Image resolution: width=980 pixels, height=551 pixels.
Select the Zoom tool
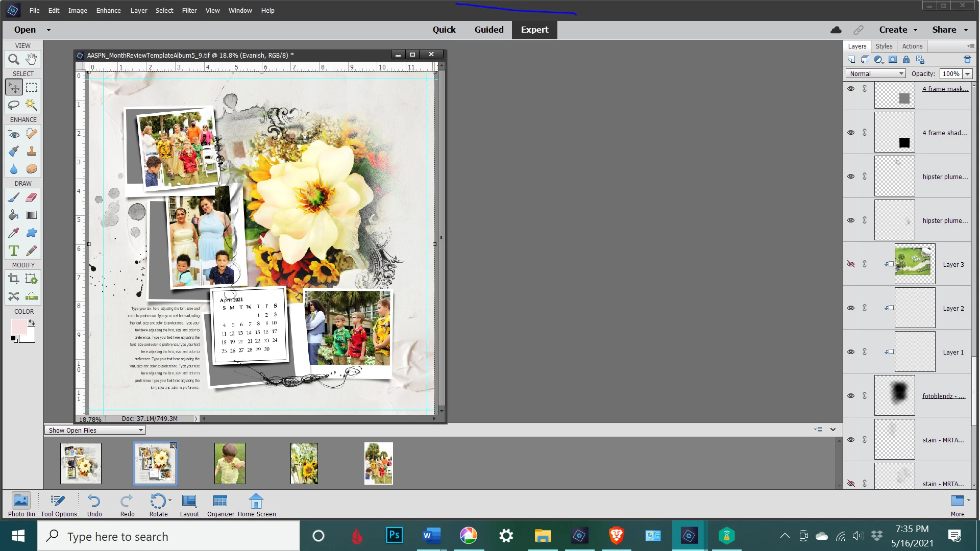tap(14, 59)
